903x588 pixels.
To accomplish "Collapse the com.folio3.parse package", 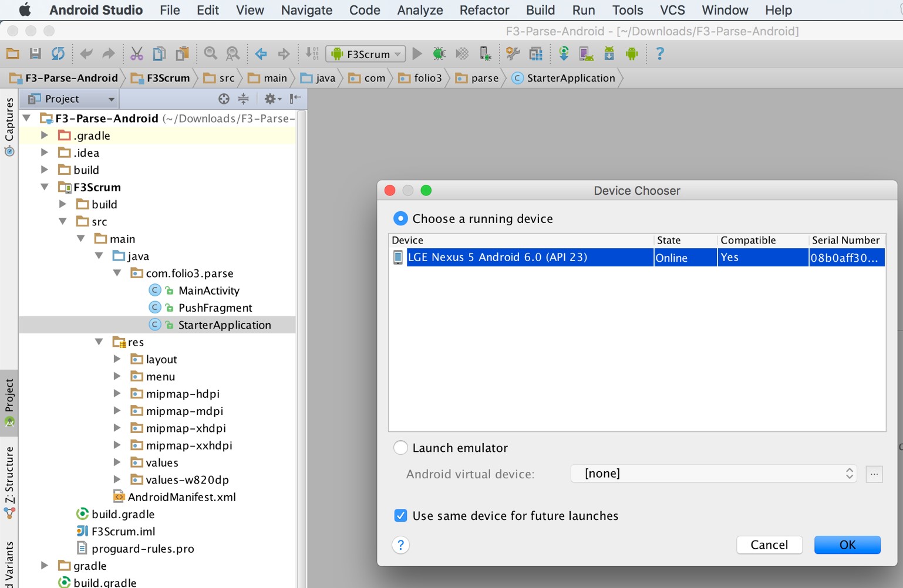I will point(117,273).
